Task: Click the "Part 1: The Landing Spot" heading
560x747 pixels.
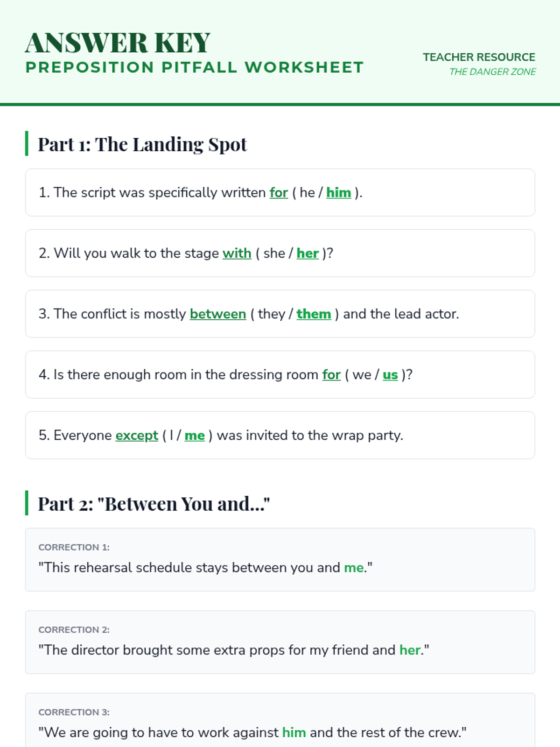Action: (x=142, y=144)
